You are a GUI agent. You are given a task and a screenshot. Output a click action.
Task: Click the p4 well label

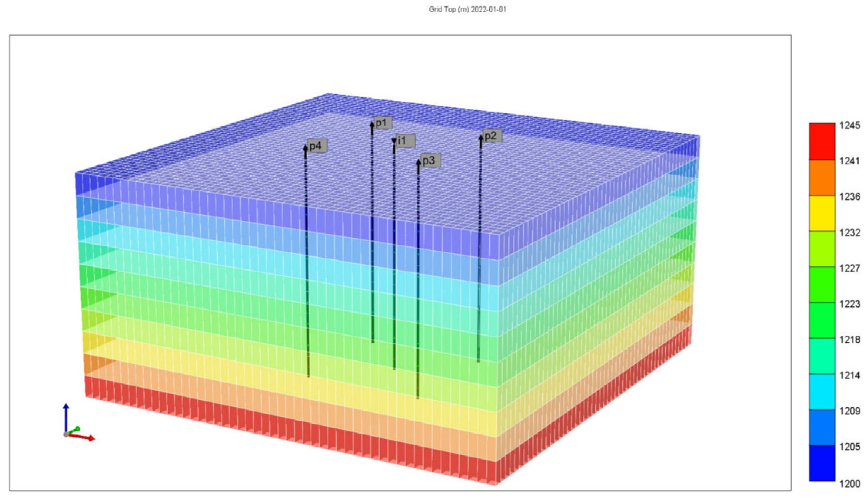click(317, 146)
